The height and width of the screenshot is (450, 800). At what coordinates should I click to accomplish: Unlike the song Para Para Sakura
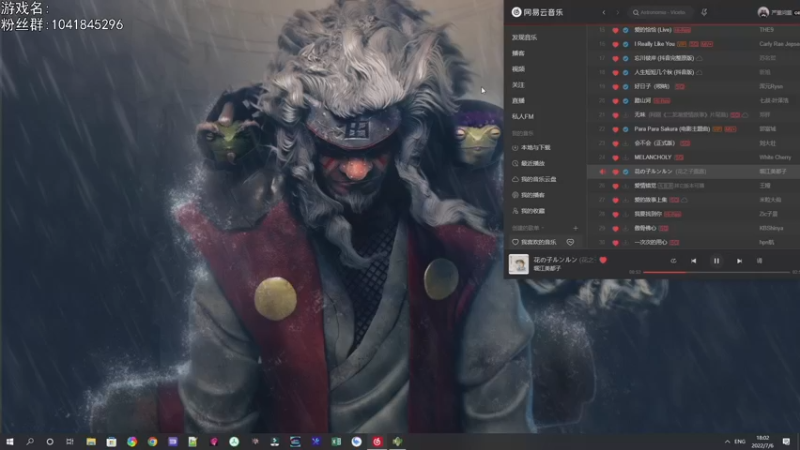tap(615, 129)
